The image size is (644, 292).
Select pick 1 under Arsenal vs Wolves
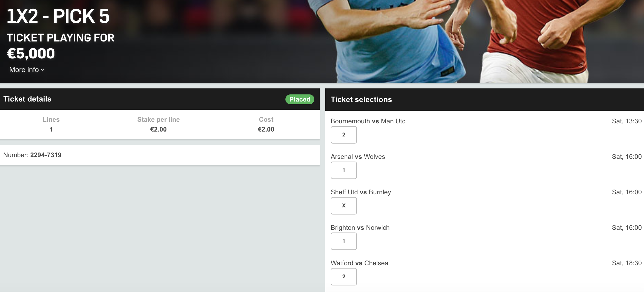(344, 170)
